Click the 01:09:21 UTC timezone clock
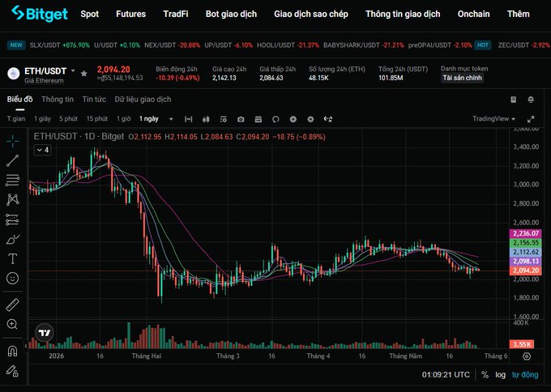551x392 pixels. pyautogui.click(x=446, y=374)
